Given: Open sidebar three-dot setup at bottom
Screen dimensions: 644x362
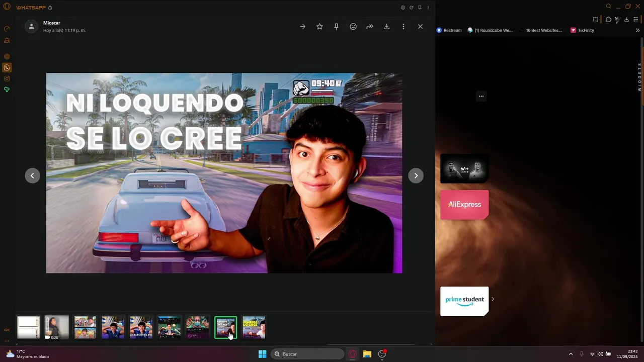Looking at the screenshot, I should [7, 341].
